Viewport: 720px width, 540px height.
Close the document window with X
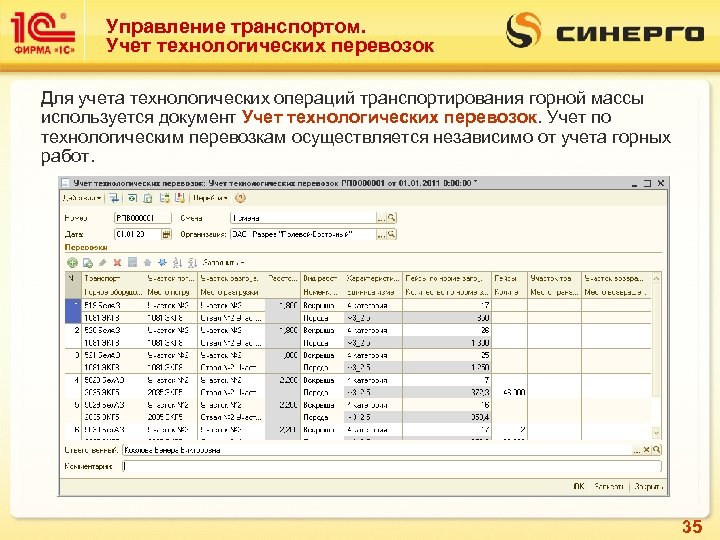[x=661, y=183]
